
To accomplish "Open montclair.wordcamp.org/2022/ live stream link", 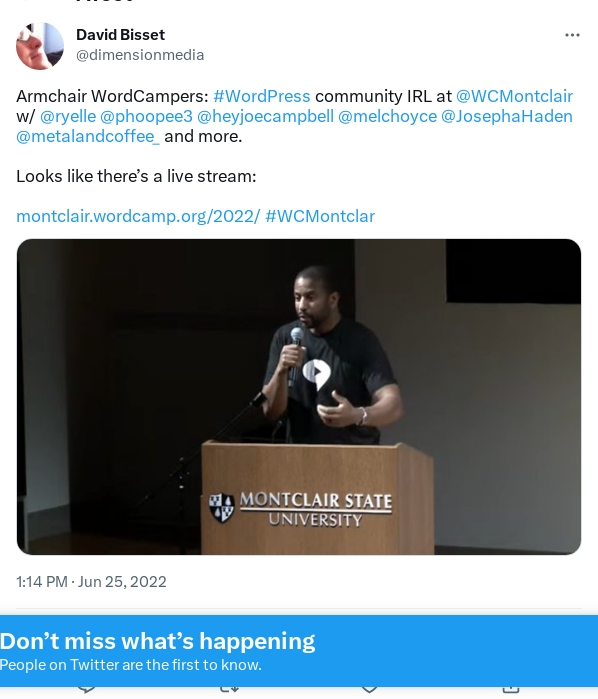I will coord(138,216).
